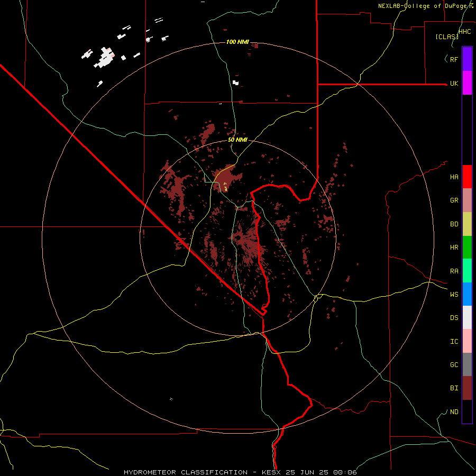Screen dimensions: 476x476
Task: Click the BD legend label
Action: click(x=454, y=224)
